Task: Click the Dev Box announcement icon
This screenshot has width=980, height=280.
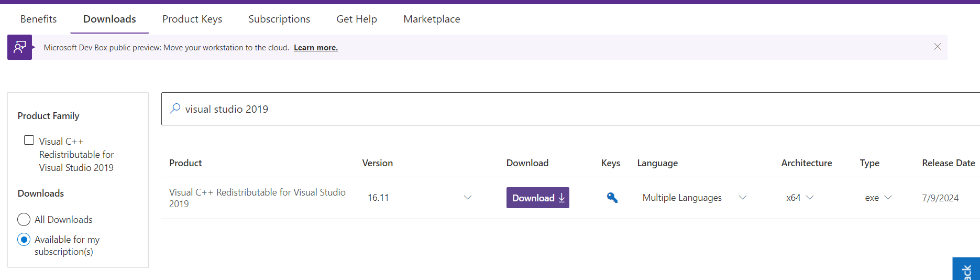Action: [x=19, y=47]
